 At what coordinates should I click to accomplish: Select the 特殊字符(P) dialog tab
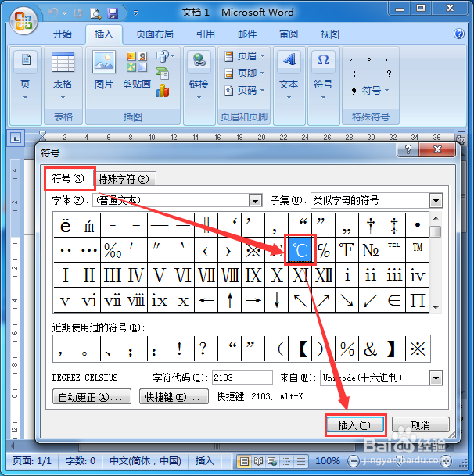point(125,179)
